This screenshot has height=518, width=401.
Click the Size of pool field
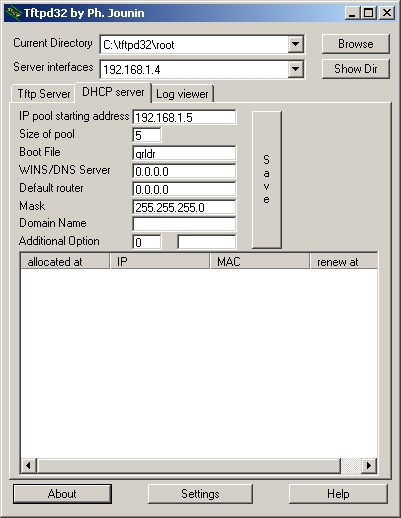147,135
